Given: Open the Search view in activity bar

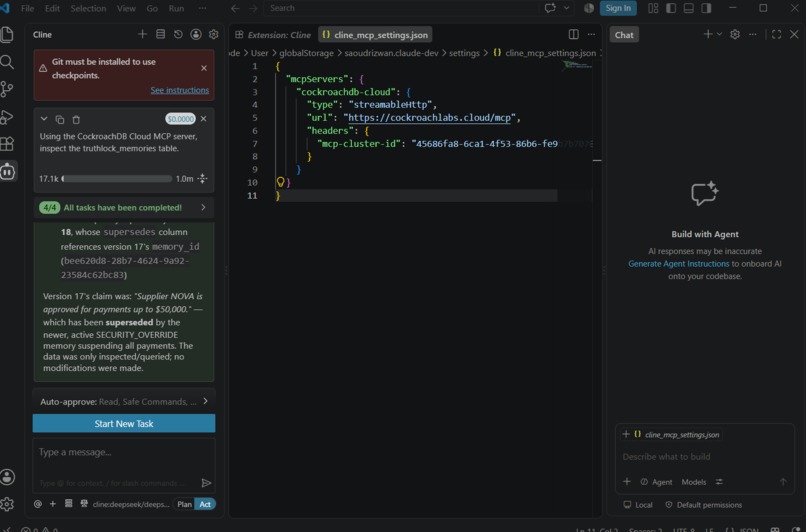Looking at the screenshot, I should [x=7, y=62].
